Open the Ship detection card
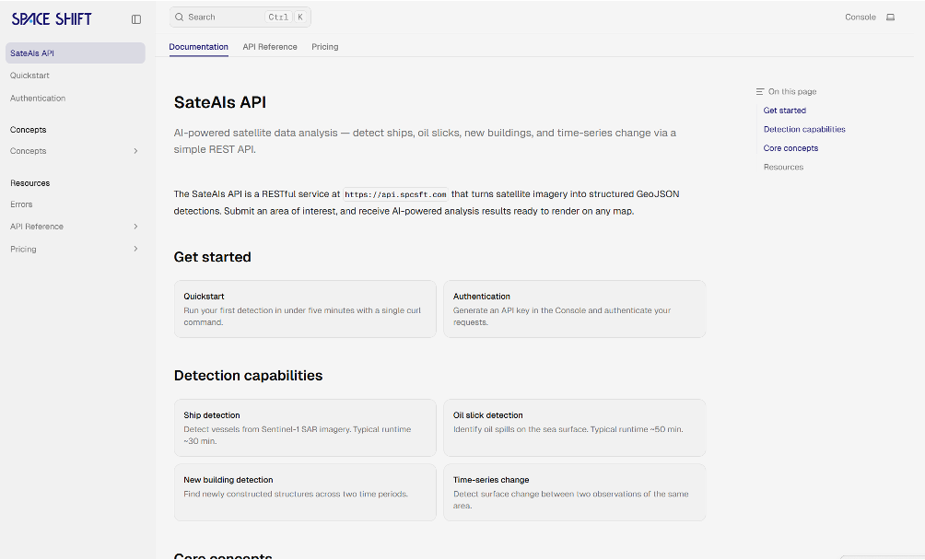The height and width of the screenshot is (560, 925). pos(305,427)
